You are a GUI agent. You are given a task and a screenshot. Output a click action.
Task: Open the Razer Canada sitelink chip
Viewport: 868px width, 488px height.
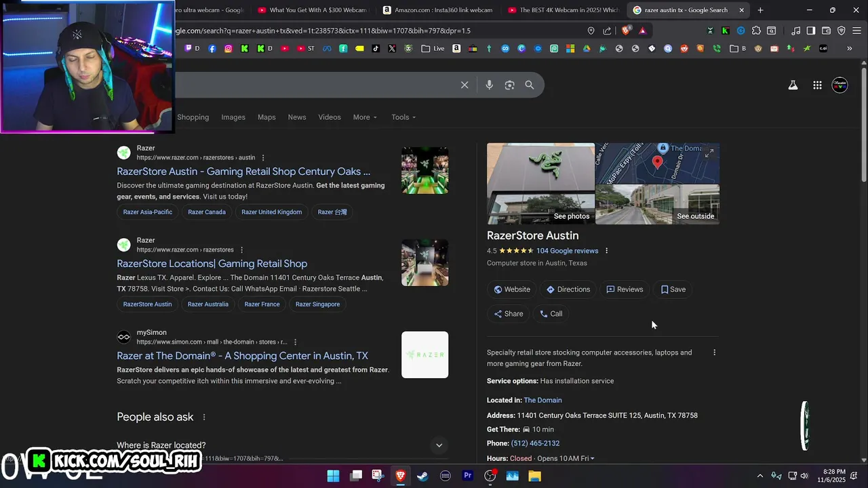tap(207, 212)
